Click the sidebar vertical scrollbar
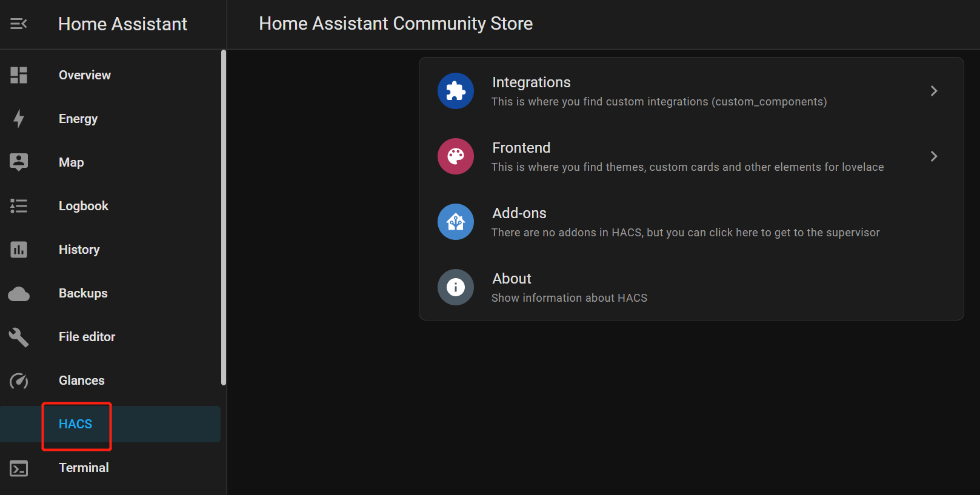 click(224, 218)
